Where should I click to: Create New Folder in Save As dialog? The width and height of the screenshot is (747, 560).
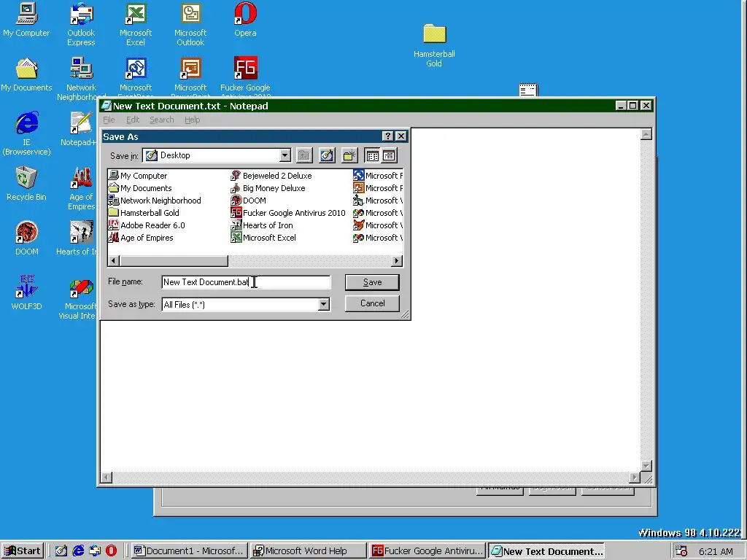(x=349, y=155)
